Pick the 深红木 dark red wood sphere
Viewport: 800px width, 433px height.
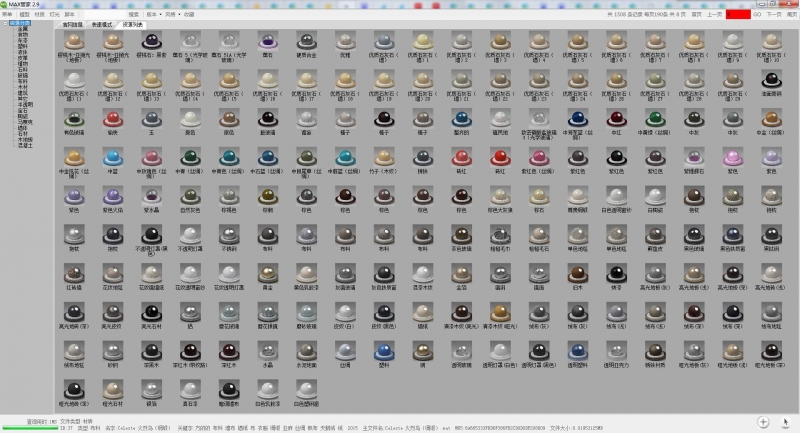[229, 351]
